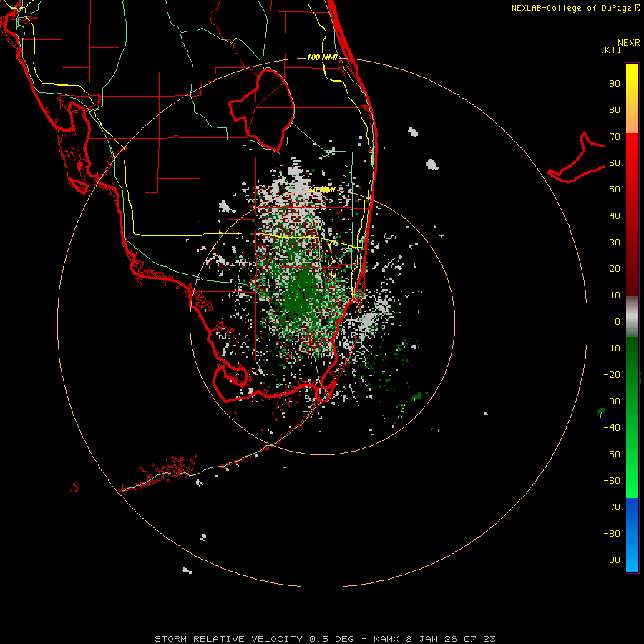Pick the -50 velocity scale label
Image resolution: width=644 pixels, height=644 pixels.
612,454
